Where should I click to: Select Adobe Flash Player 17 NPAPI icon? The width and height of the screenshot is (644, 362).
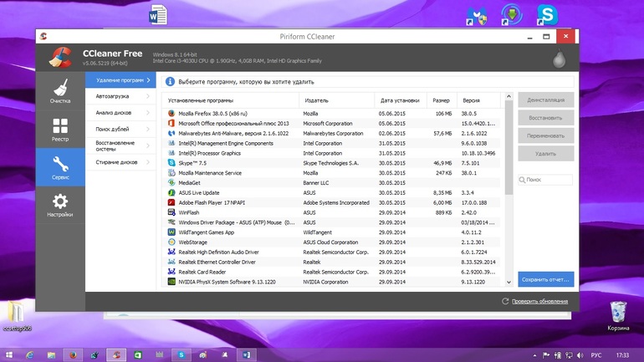pos(171,202)
